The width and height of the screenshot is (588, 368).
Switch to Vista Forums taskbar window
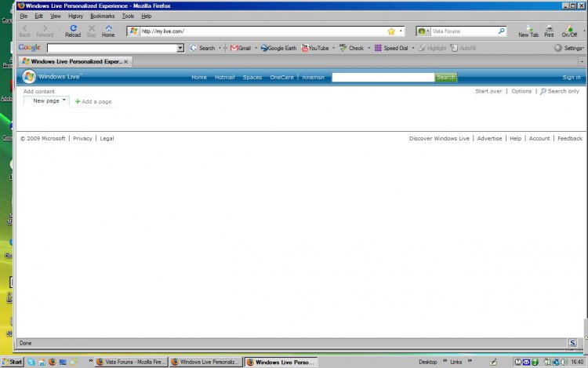click(x=130, y=362)
